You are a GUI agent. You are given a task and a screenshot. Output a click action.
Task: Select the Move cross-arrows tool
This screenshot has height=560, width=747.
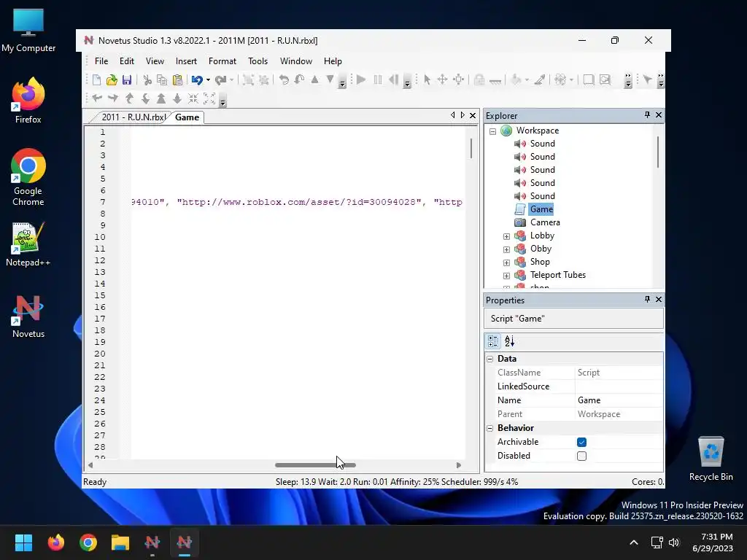[443, 80]
